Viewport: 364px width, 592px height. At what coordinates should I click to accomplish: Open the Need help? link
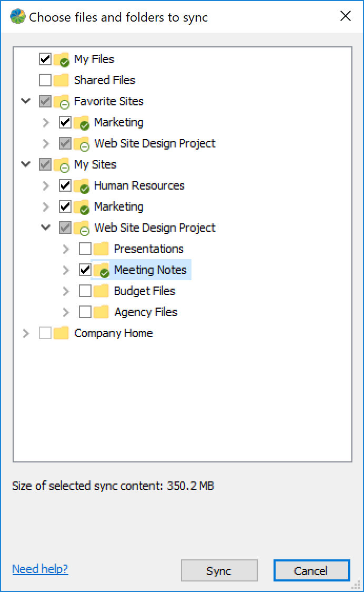point(40,569)
